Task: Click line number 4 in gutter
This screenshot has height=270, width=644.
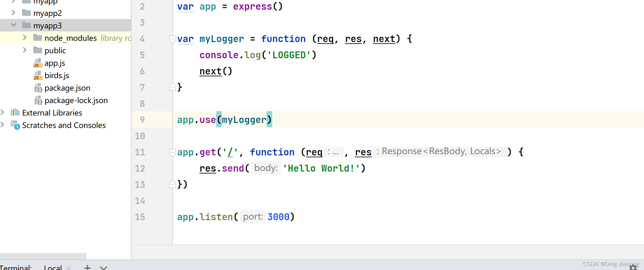Action: [142, 39]
